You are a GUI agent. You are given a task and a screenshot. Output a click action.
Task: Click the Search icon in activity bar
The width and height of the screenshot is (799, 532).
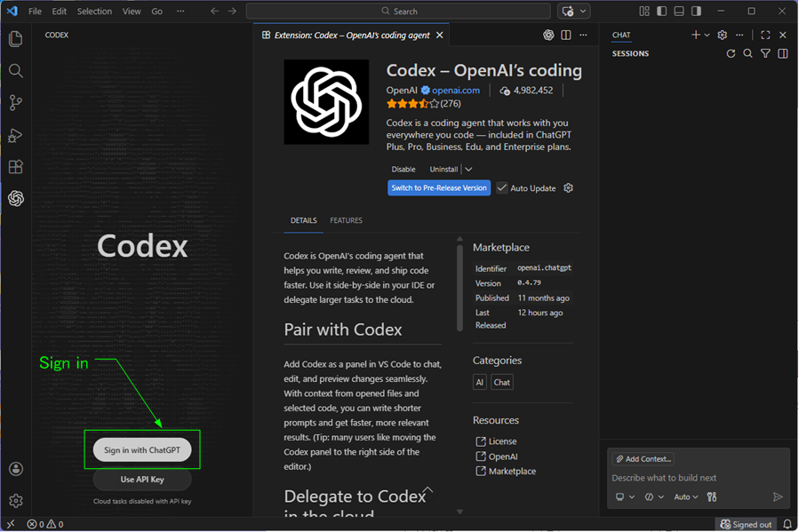pyautogui.click(x=16, y=71)
